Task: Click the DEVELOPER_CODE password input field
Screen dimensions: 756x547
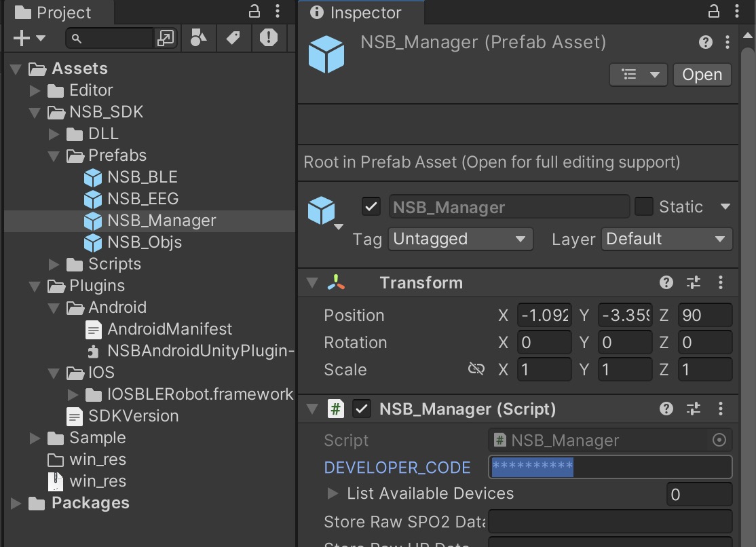Action: pyautogui.click(x=609, y=467)
